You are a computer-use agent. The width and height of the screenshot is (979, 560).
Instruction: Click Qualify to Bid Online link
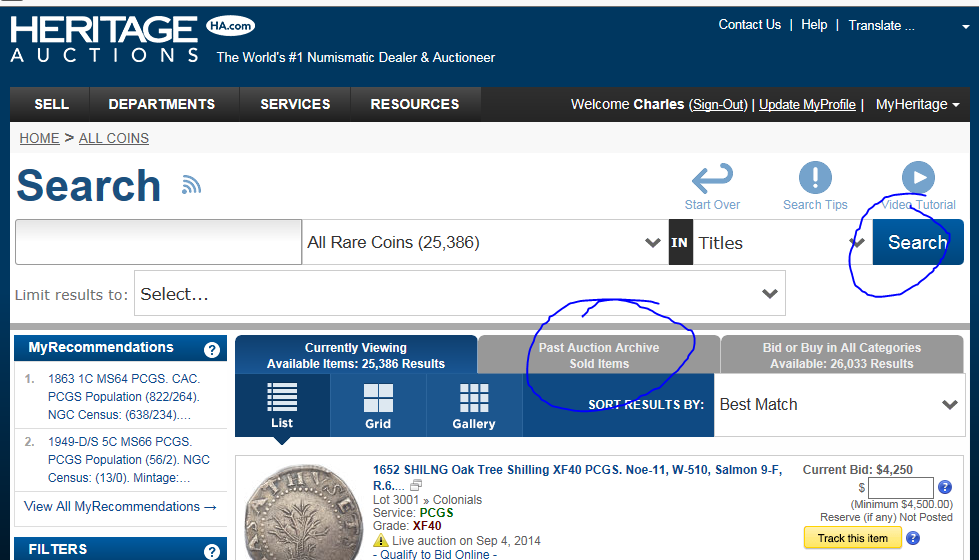pos(435,554)
